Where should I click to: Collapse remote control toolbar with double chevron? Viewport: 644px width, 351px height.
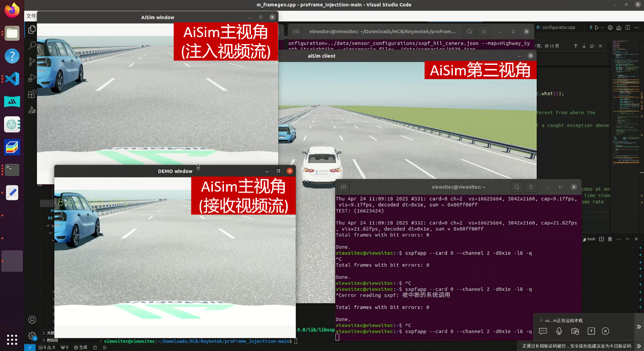[638, 327]
